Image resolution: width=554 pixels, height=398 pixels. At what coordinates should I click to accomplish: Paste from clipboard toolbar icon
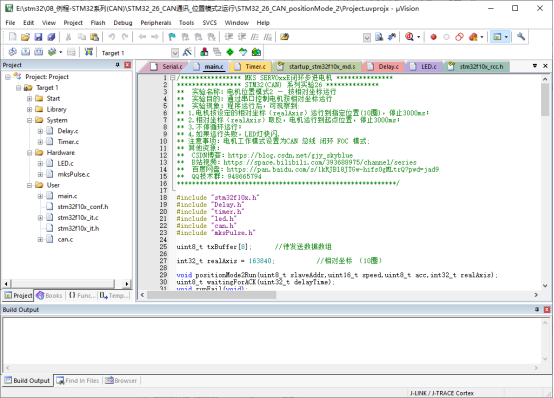coord(94,37)
